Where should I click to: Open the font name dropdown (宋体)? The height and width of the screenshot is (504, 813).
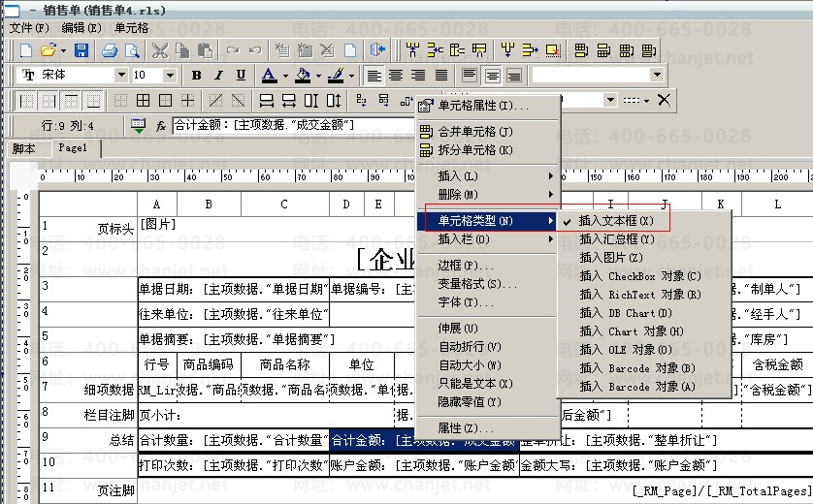[x=121, y=75]
